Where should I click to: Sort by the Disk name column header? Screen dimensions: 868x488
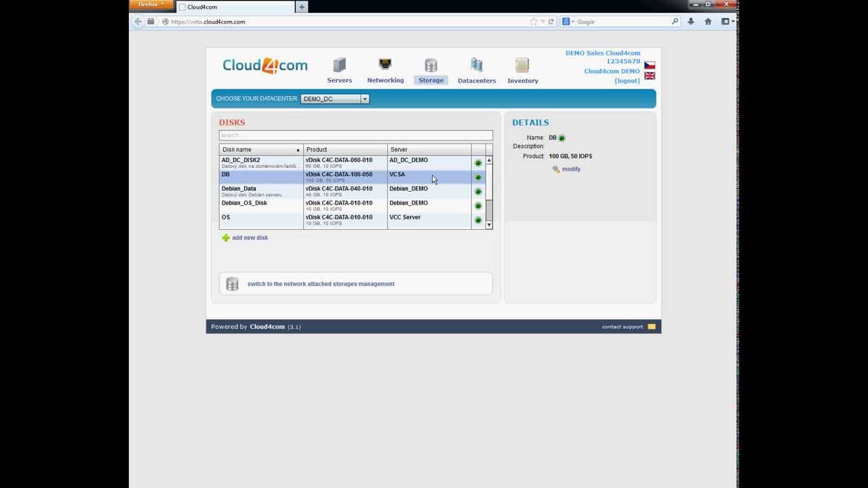pos(261,150)
